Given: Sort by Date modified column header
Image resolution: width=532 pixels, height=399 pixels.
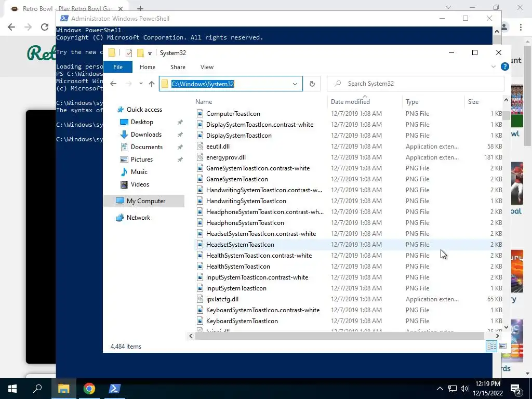Looking at the screenshot, I should (350, 101).
